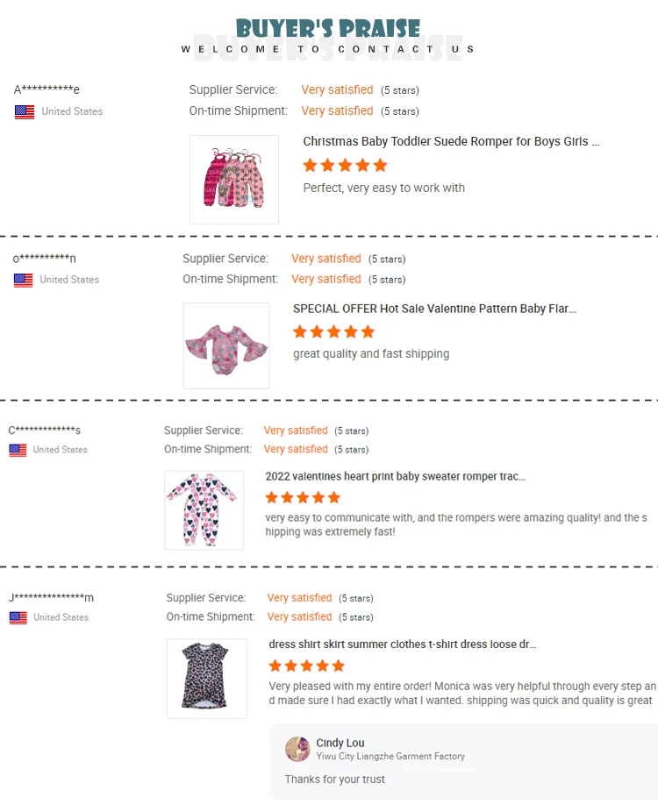
Task: Click star rating for heart print sweater romper
Action: 303,498
